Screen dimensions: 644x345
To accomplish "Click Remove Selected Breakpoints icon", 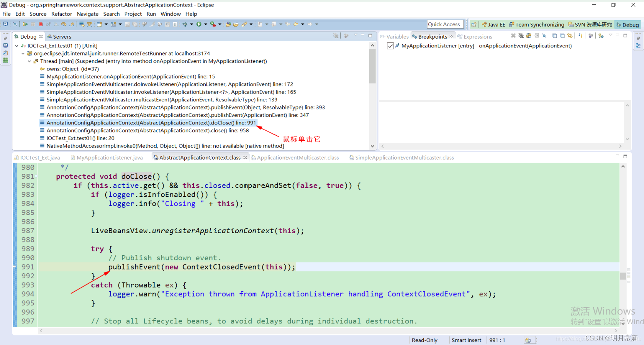I will coord(513,35).
